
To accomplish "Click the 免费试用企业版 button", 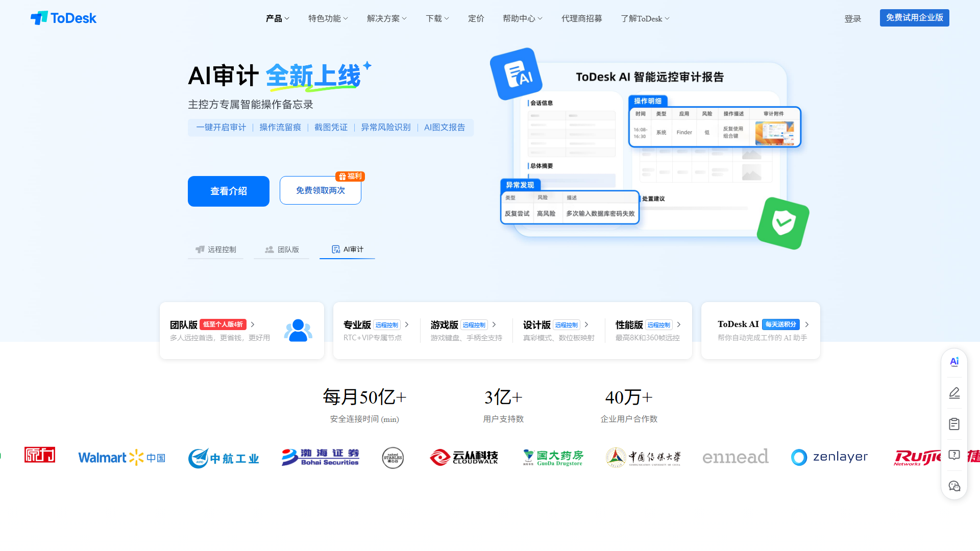I will (915, 18).
